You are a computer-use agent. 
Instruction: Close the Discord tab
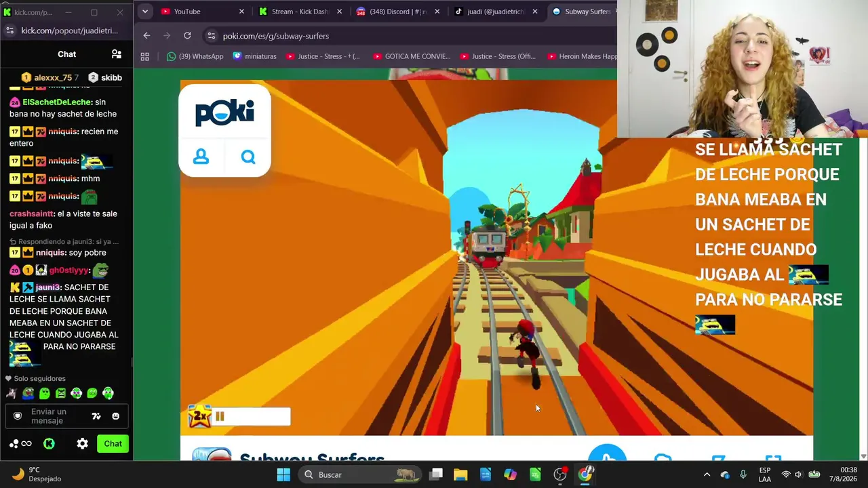pyautogui.click(x=437, y=12)
